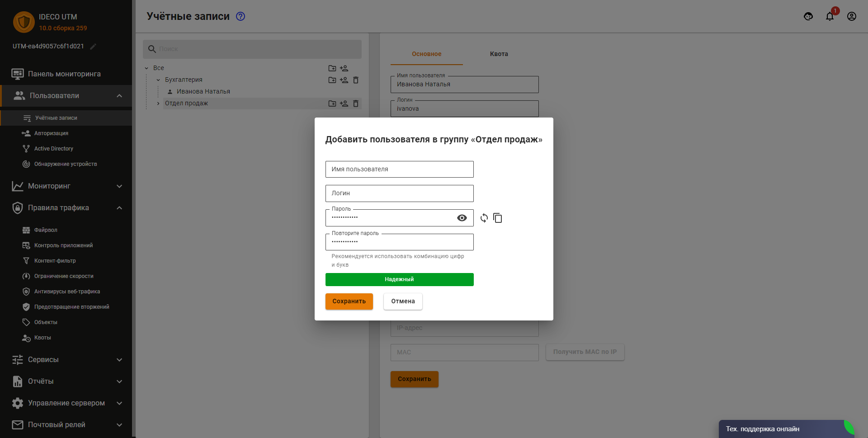Open the Панель мониторинга section
Screen dimensions: 868x438
(x=66, y=74)
